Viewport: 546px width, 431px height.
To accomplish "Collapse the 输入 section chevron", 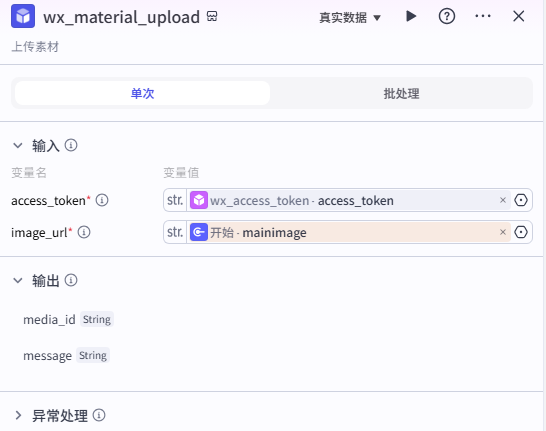I will (x=18, y=145).
